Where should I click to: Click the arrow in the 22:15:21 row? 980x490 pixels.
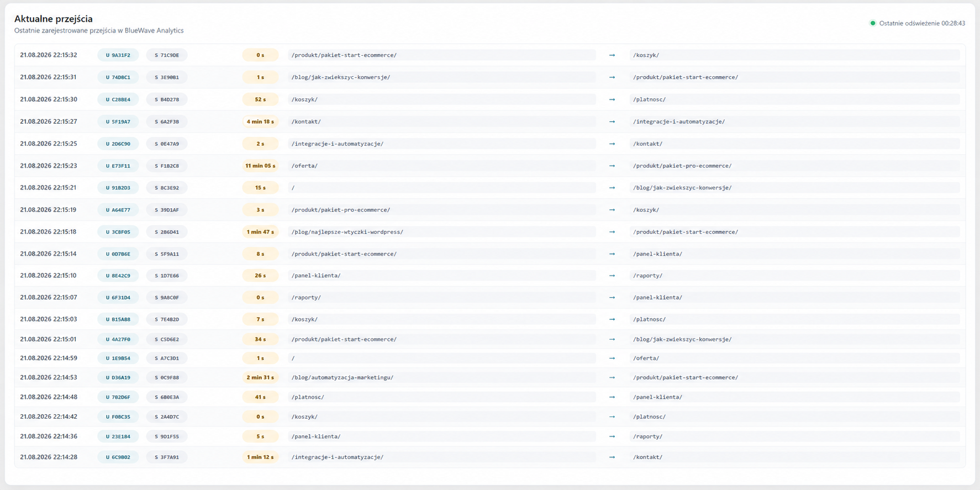(612, 188)
